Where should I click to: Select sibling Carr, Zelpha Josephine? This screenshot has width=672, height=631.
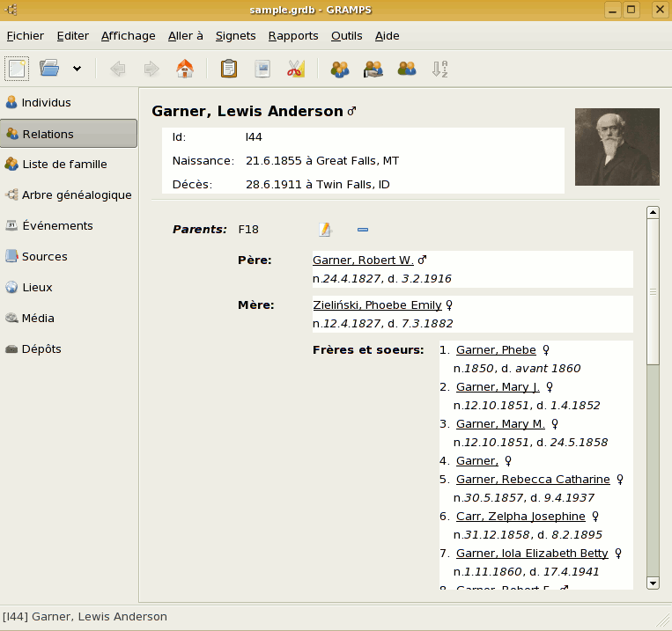(521, 517)
